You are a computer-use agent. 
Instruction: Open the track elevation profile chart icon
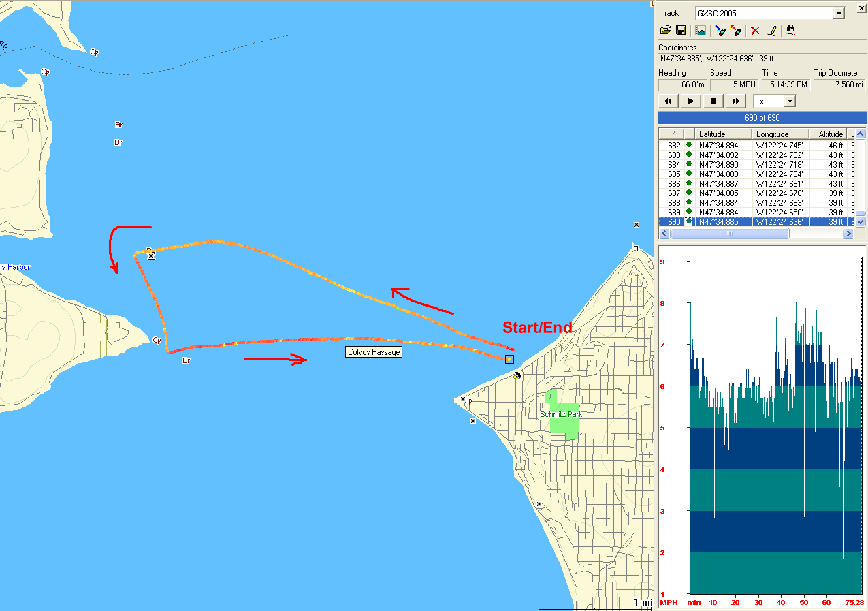(700, 31)
